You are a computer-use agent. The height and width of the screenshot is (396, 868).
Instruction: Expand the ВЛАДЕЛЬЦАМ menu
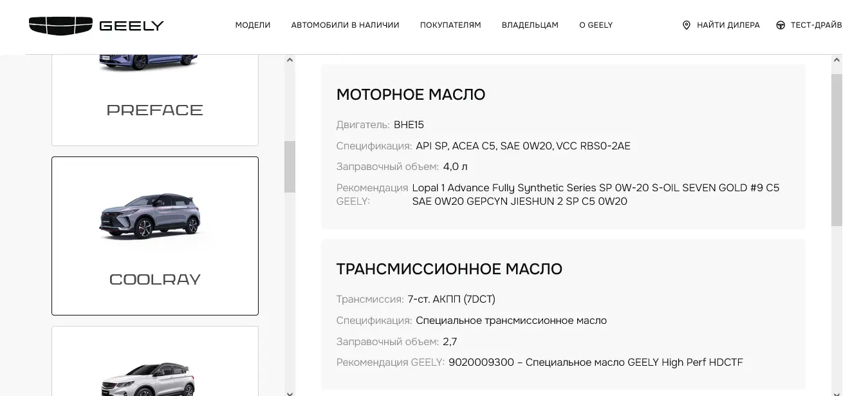(530, 25)
